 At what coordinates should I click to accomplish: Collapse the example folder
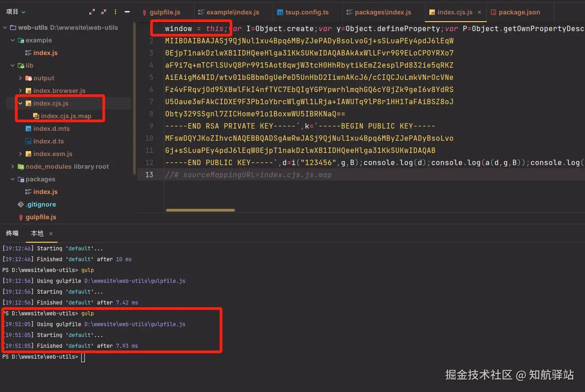coord(13,40)
